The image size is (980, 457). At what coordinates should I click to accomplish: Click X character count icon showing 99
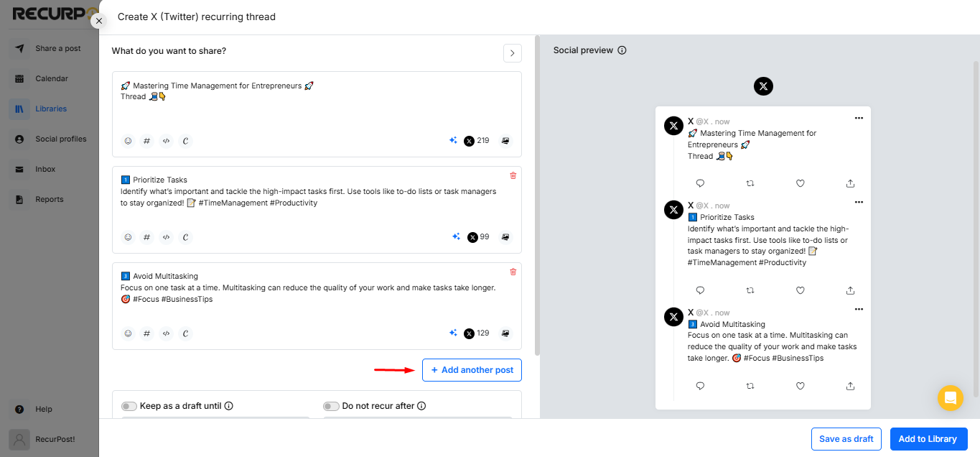pyautogui.click(x=472, y=237)
